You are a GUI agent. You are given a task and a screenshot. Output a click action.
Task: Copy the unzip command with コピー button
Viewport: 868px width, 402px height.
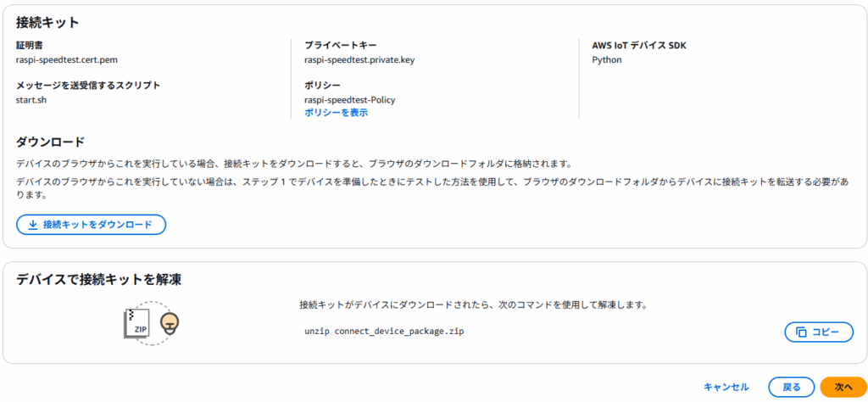[x=819, y=332]
